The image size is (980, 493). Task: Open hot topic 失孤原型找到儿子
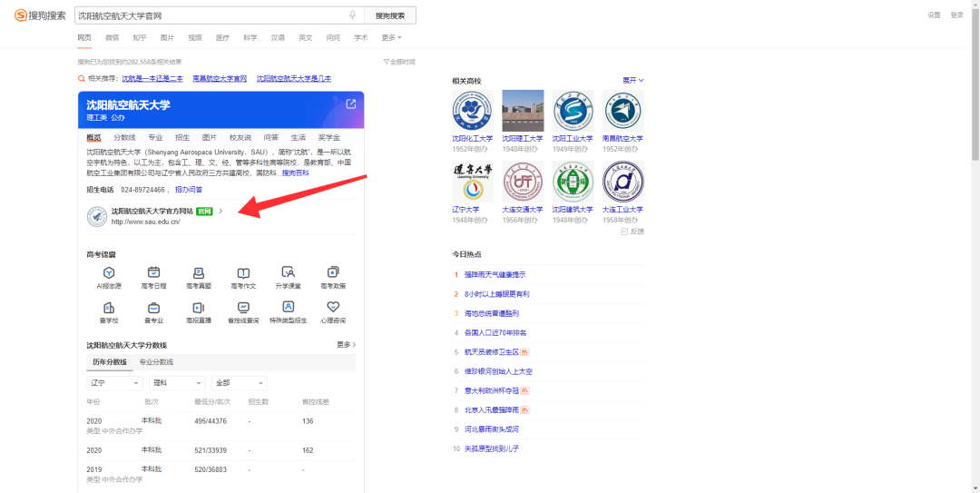click(x=491, y=449)
